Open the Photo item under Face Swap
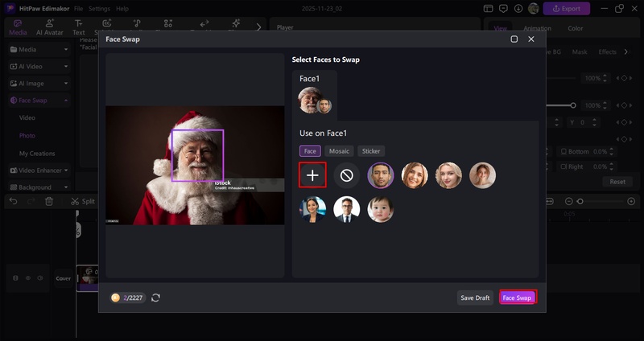Image resolution: width=644 pixels, height=341 pixels. pos(27,135)
